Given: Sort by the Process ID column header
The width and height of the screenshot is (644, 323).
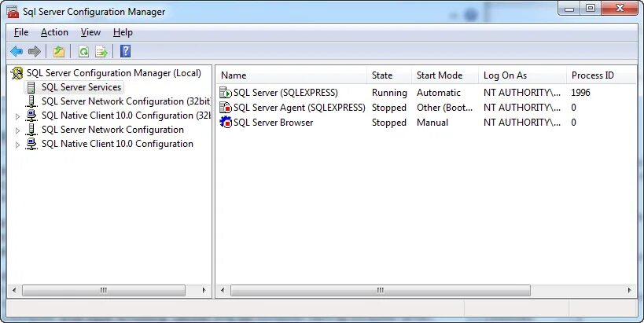Looking at the screenshot, I should [601, 75].
